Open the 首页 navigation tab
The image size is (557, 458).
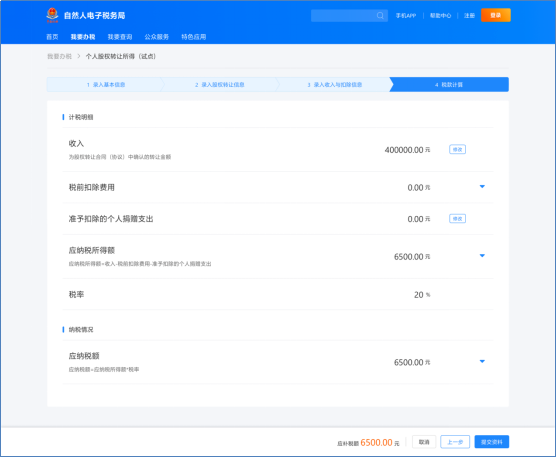pyautogui.click(x=52, y=37)
